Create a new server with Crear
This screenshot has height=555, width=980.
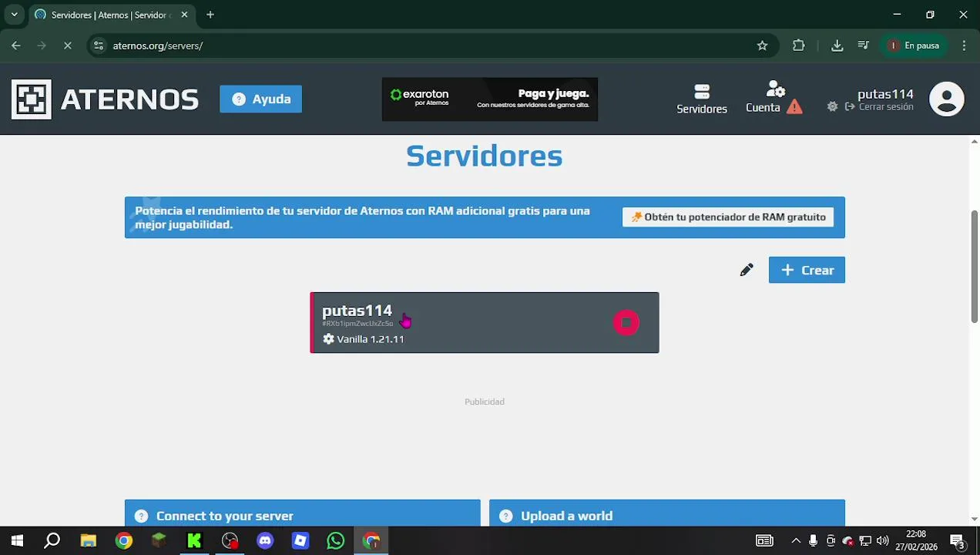tap(807, 270)
